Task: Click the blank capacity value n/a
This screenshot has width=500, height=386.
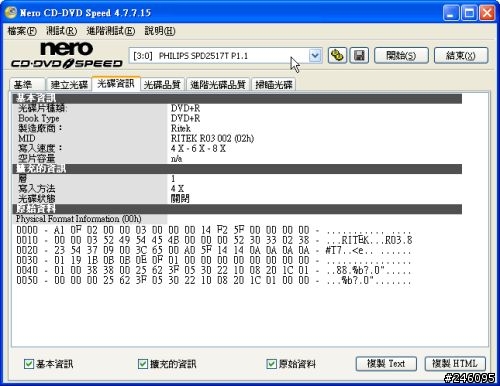Action: [x=177, y=159]
